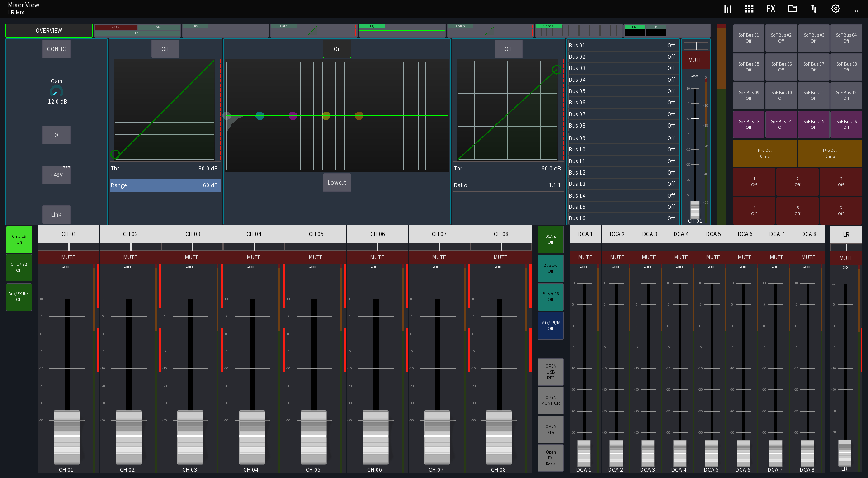The width and height of the screenshot is (868, 478).
Task: Select the OVERVIEW tab
Action: (49, 30)
